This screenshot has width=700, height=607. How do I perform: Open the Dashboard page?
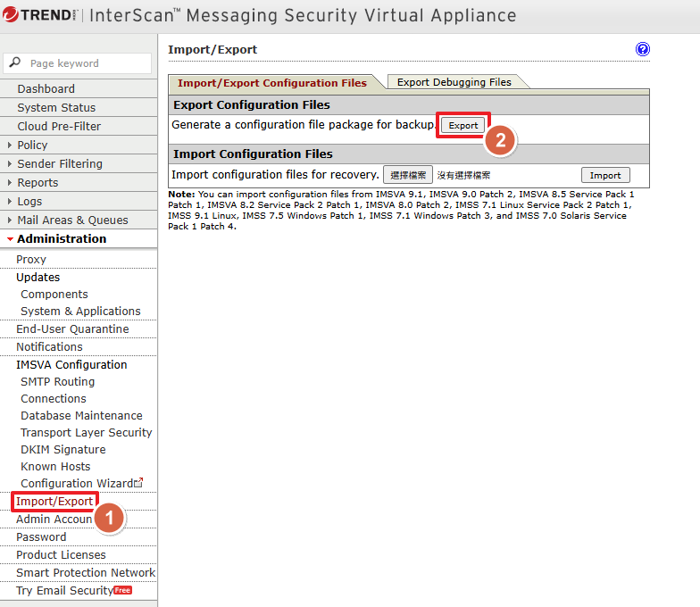[46, 89]
